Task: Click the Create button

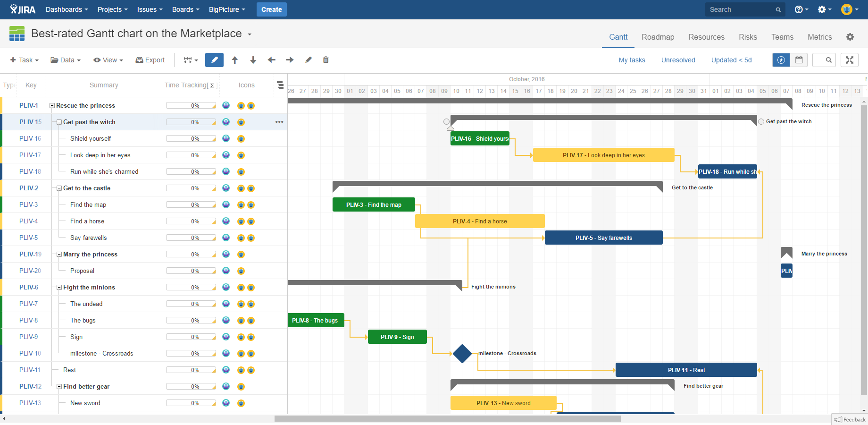Action: coord(272,9)
